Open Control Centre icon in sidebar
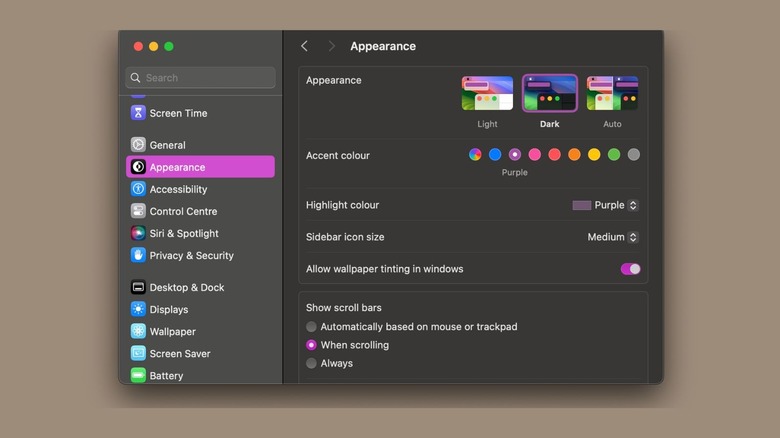The image size is (780, 438). (138, 211)
